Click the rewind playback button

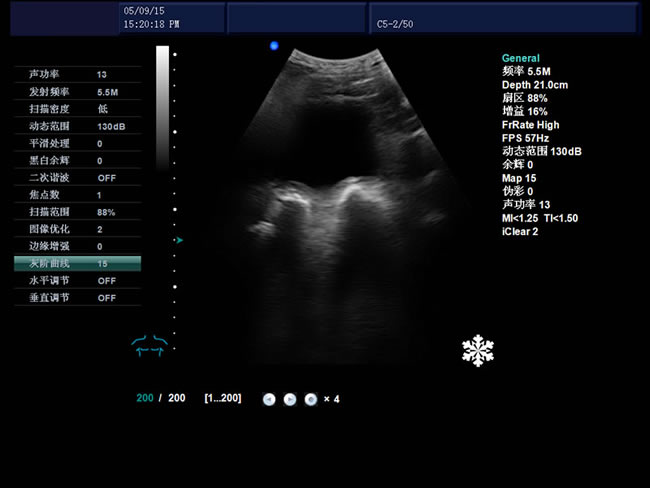[269, 399]
